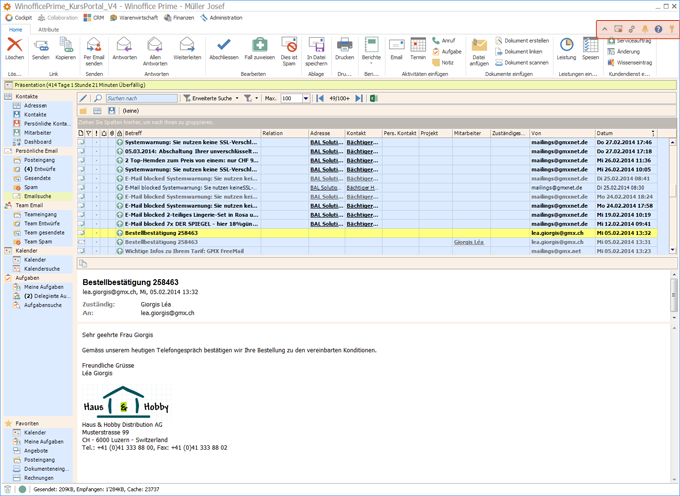This screenshot has width=680, height=496.
Task: Open Teameingang folder
Action: 40,214
